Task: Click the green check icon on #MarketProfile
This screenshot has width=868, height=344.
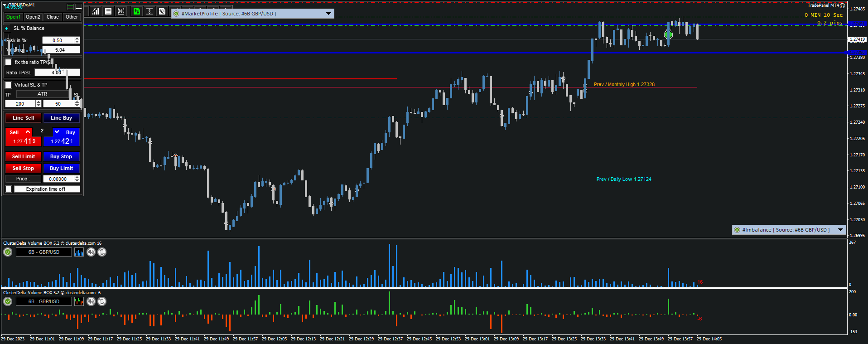Action: (x=176, y=14)
